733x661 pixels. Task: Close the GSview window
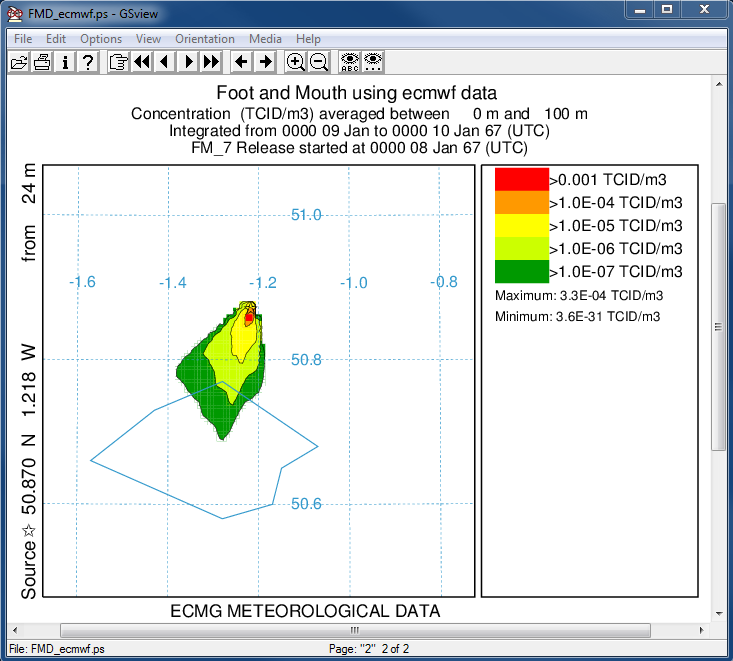tap(704, 10)
